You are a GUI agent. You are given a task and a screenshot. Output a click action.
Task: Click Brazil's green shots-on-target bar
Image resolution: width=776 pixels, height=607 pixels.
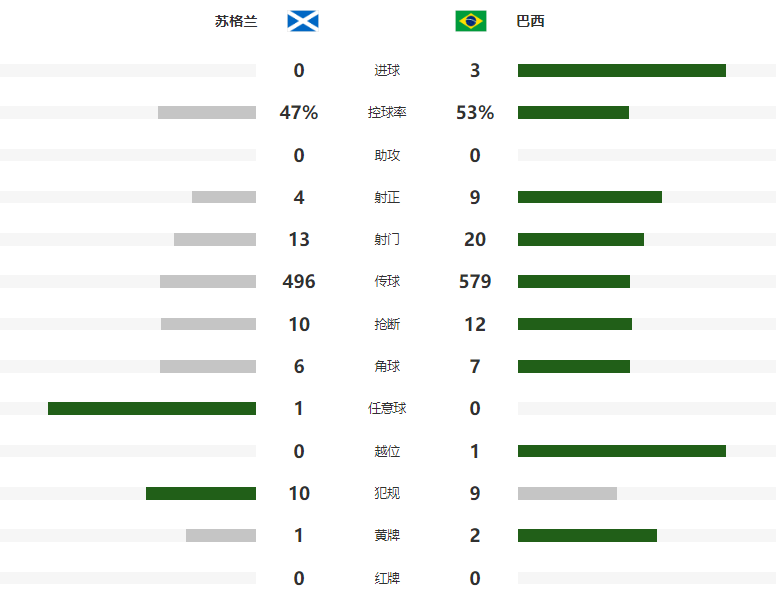(590, 197)
